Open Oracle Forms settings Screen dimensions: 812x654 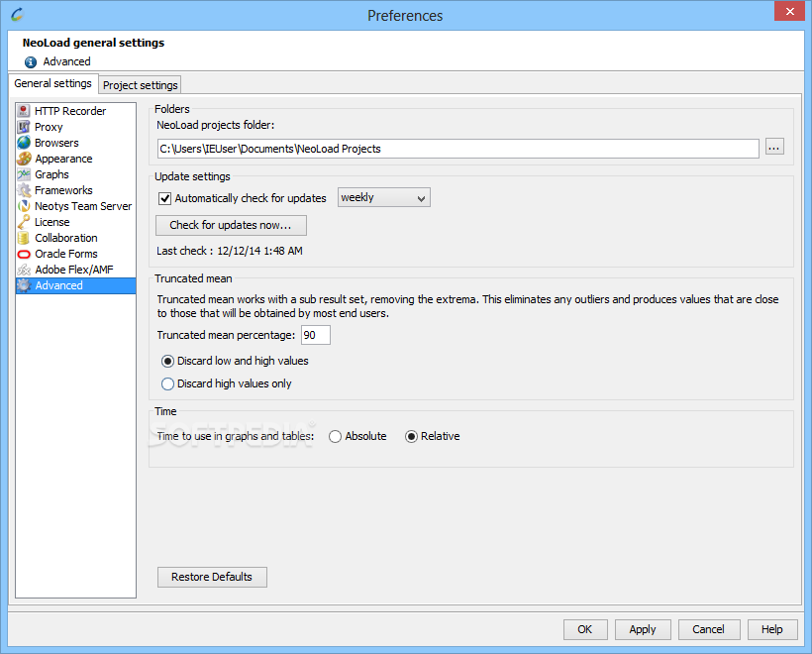(x=75, y=254)
